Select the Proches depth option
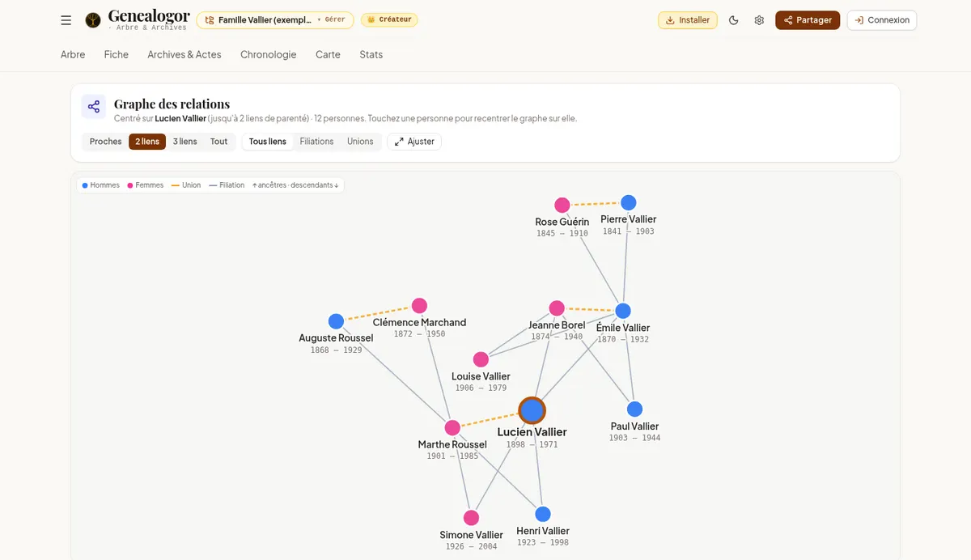 (106, 142)
